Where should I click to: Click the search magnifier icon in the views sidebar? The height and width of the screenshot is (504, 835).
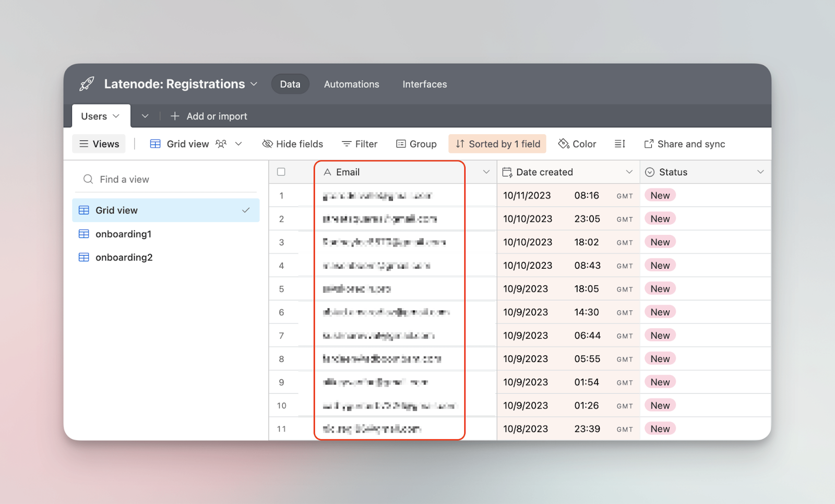[x=88, y=179]
